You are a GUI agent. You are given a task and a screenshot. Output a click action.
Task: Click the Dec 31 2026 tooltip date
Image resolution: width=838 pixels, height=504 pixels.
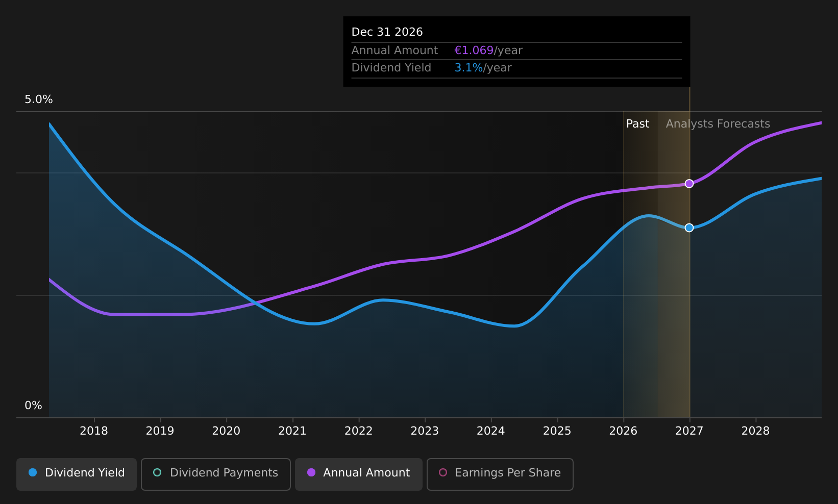tap(387, 32)
